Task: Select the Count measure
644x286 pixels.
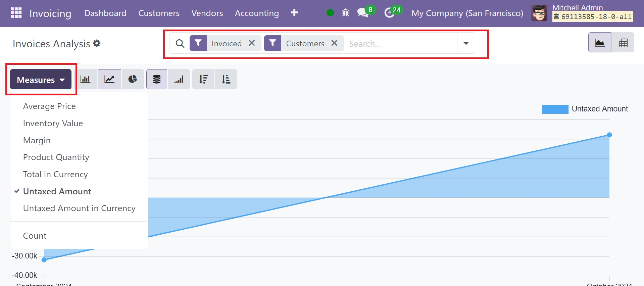Action: 79,236
